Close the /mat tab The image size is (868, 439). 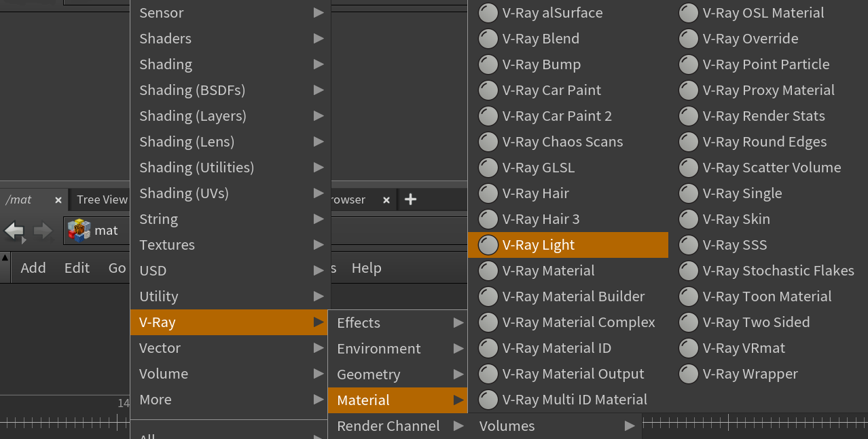pos(58,200)
